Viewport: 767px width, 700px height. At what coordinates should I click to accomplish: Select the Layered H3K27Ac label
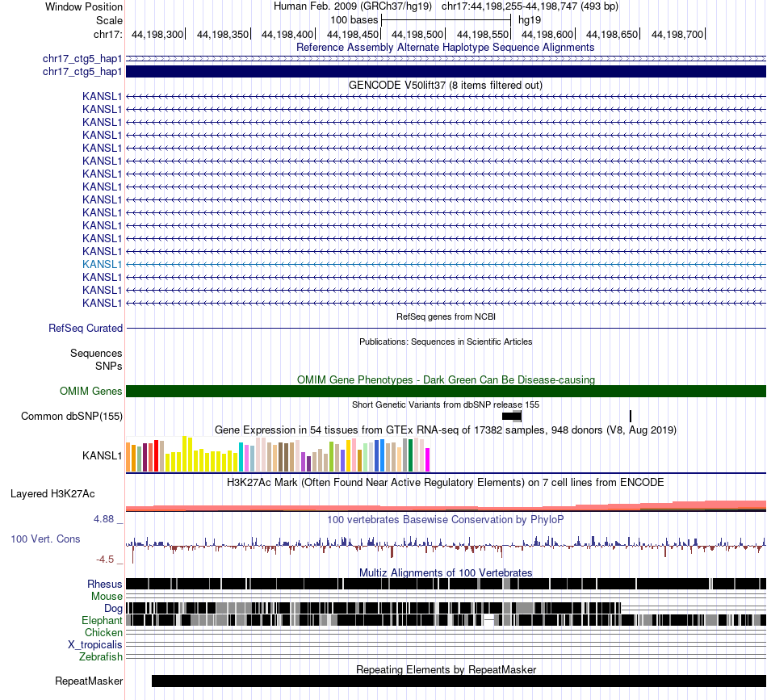[x=52, y=494]
